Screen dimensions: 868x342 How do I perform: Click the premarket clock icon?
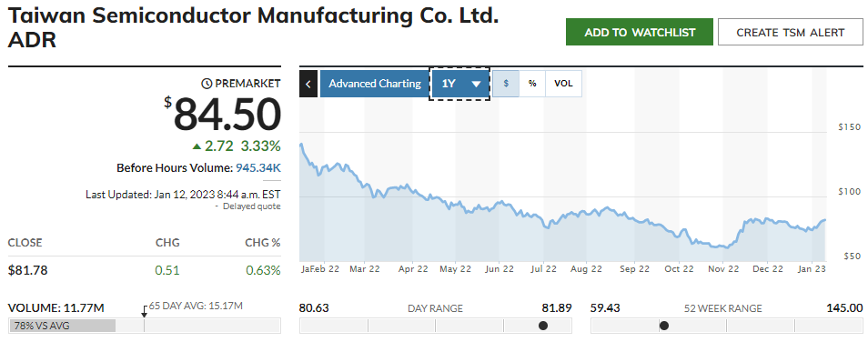click(x=207, y=84)
